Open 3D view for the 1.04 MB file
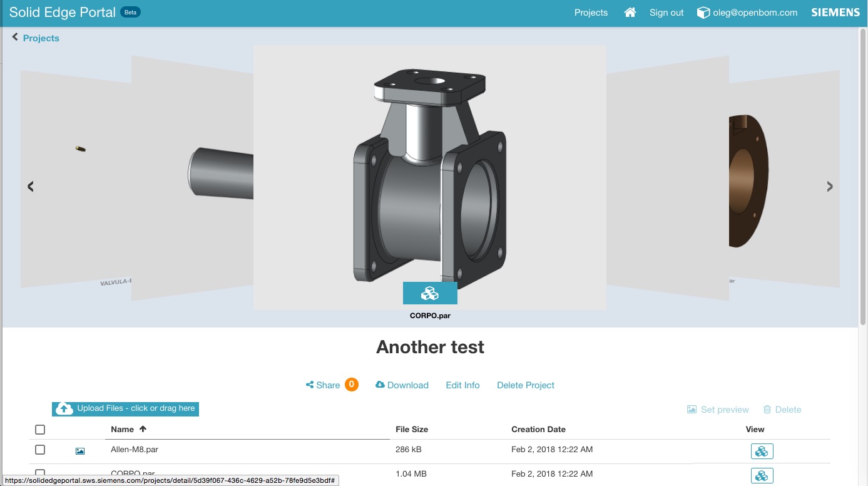Image resolution: width=868 pixels, height=486 pixels. tap(762, 476)
